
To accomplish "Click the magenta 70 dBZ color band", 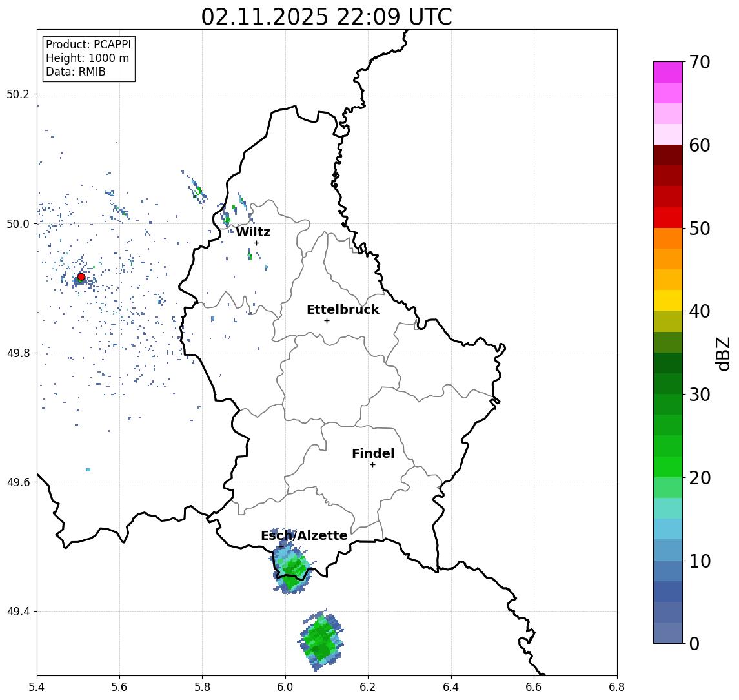I will (x=668, y=72).
